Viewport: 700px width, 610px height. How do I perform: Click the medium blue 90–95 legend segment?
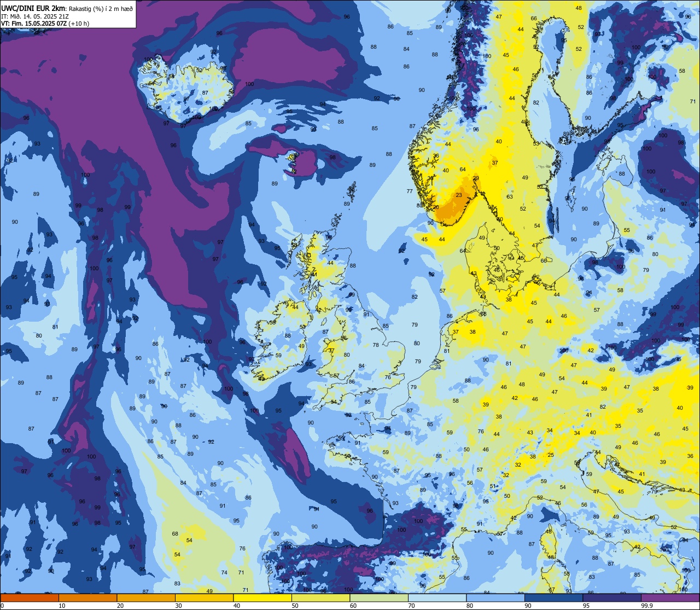point(553,597)
